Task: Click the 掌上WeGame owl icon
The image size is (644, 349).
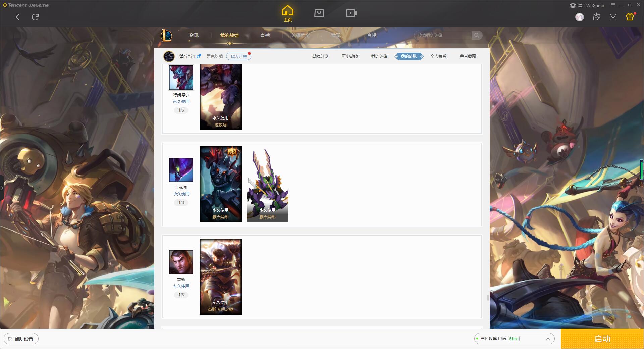Action: [x=573, y=5]
